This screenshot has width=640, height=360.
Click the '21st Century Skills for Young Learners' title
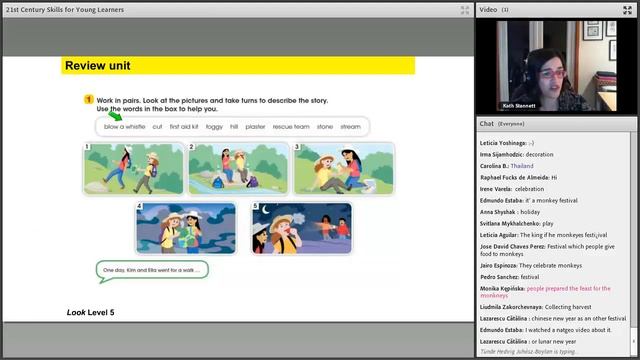point(64,10)
